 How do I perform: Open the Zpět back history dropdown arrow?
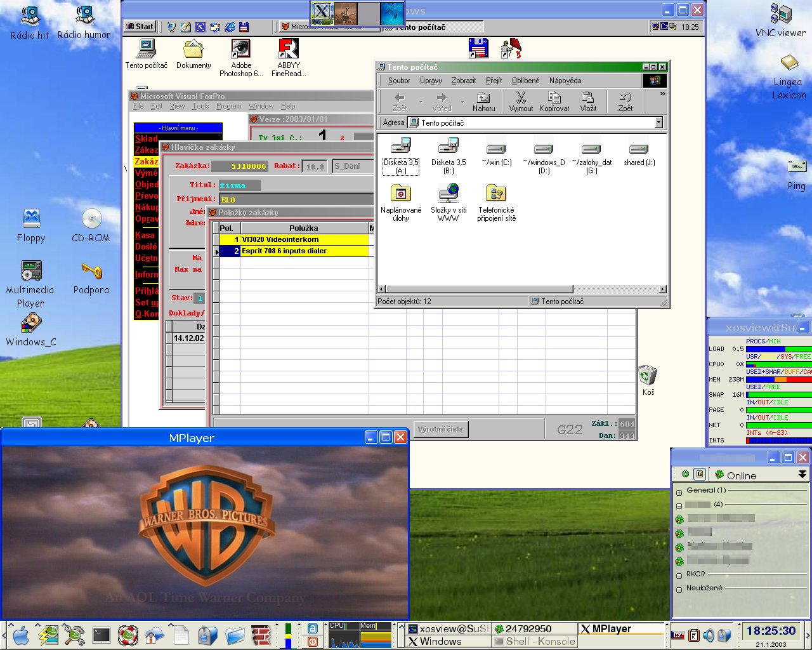coord(421,102)
